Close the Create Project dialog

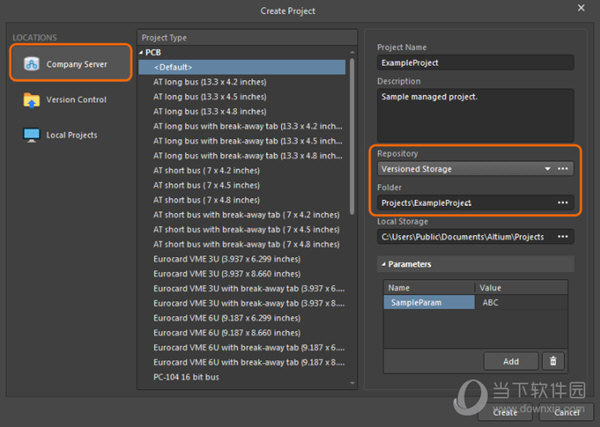pyautogui.click(x=581, y=8)
